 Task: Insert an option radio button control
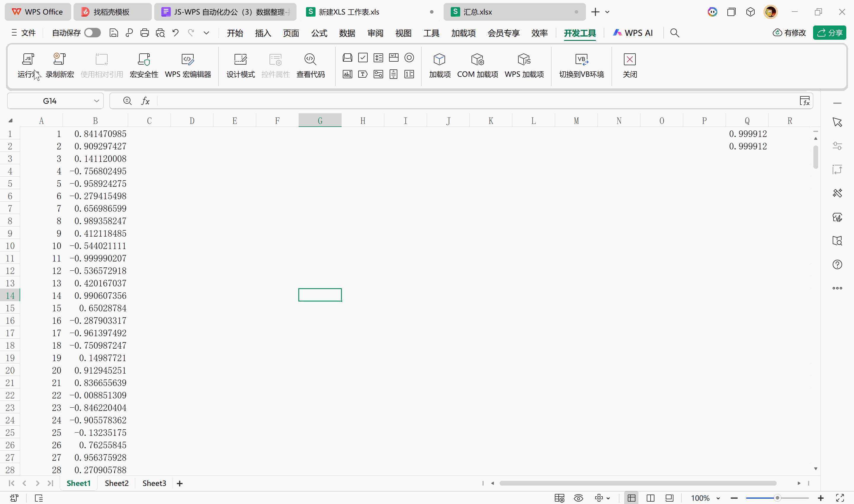point(409,58)
